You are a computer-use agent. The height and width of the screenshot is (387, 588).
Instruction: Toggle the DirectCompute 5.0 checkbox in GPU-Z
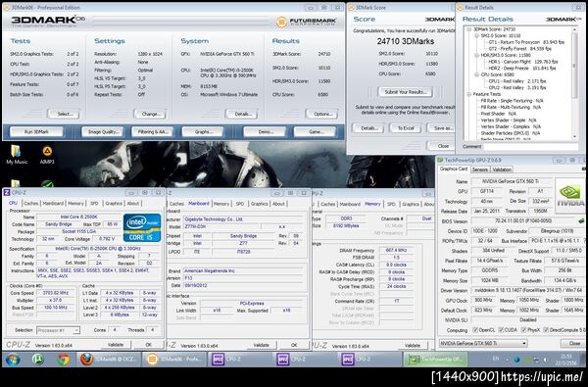(x=546, y=330)
